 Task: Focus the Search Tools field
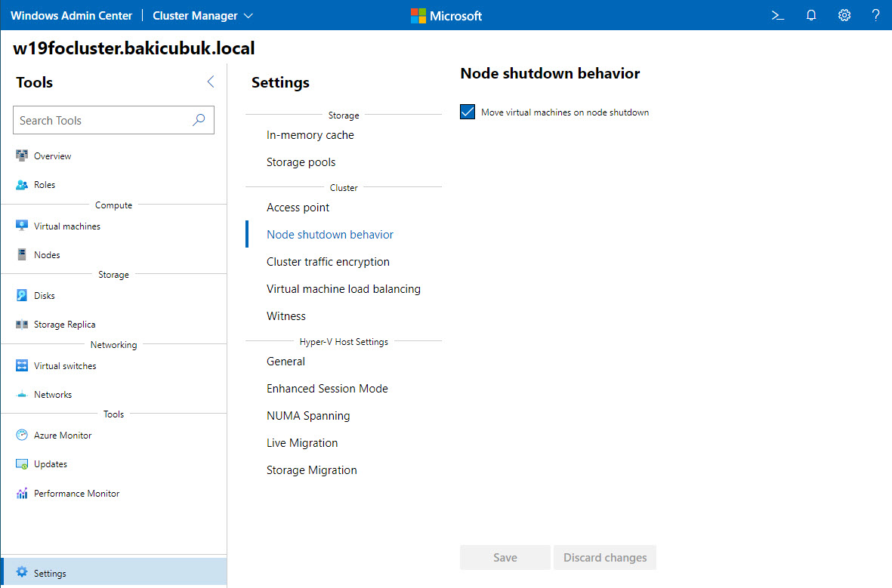click(113, 120)
